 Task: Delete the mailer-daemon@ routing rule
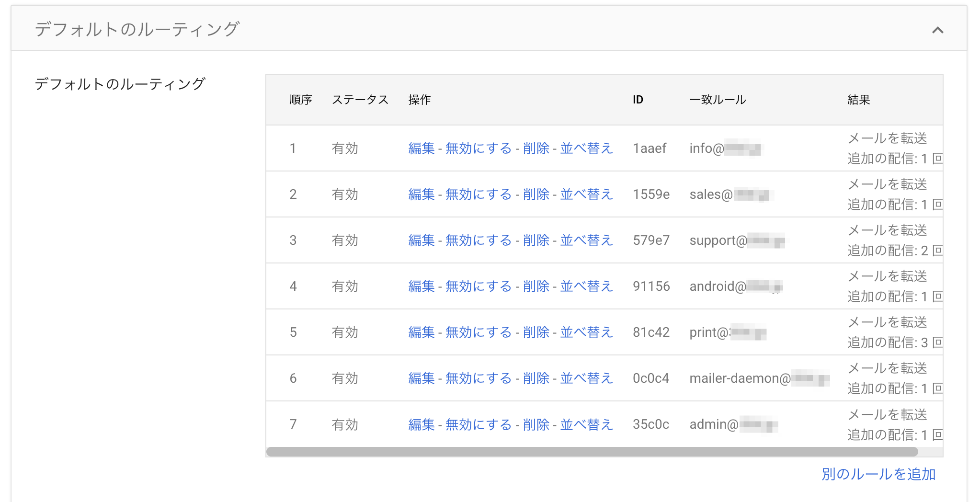536,378
